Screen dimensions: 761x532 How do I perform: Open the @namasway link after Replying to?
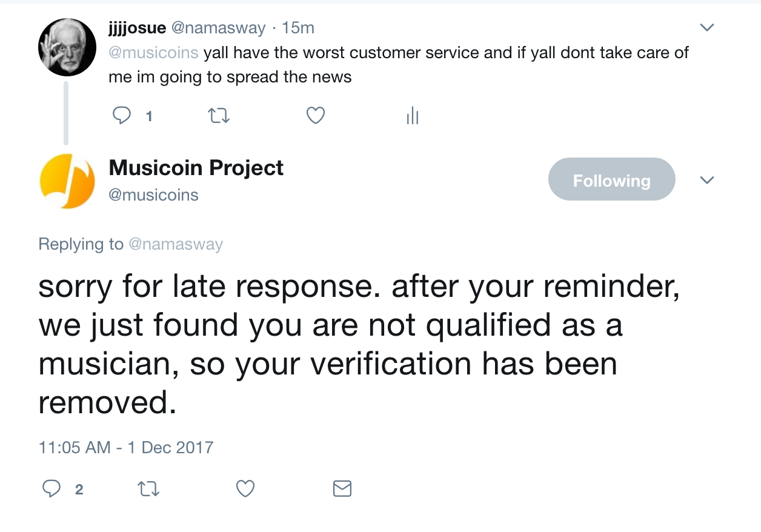pos(176,244)
